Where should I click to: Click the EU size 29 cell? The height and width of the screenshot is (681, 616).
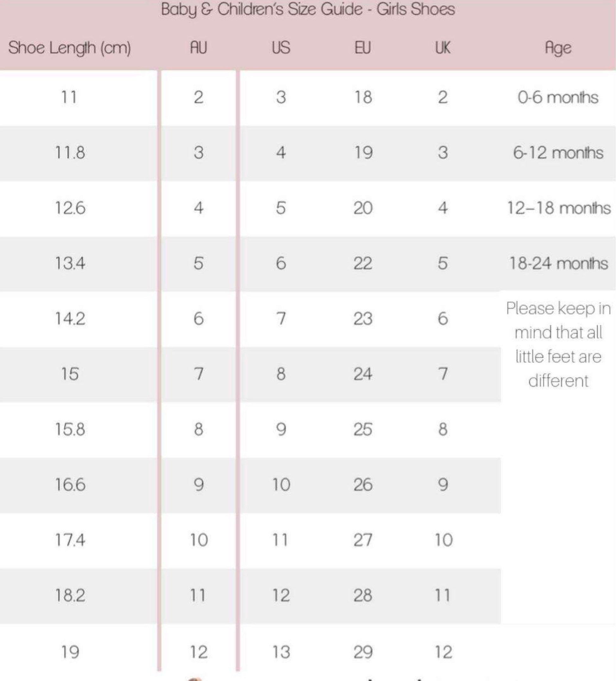pos(363,652)
